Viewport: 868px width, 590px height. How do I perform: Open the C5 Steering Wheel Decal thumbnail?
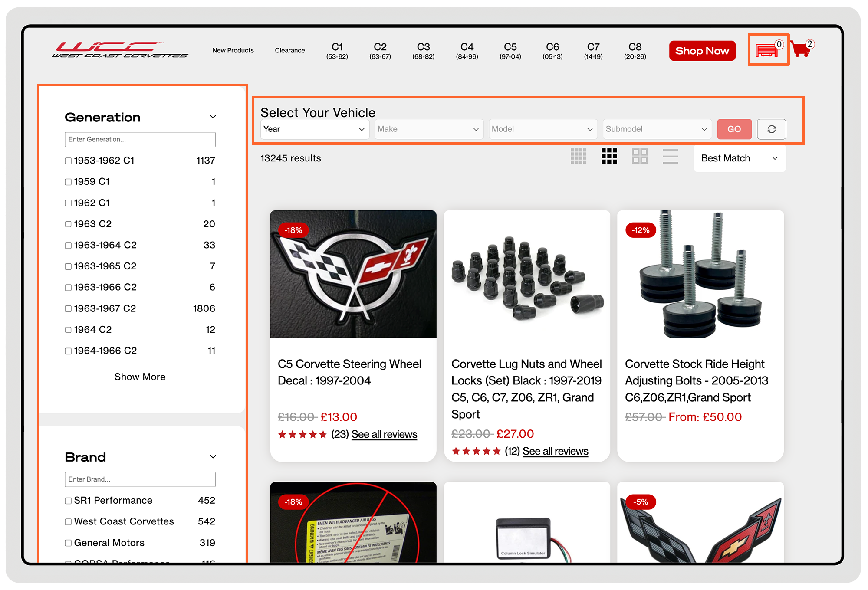click(353, 274)
